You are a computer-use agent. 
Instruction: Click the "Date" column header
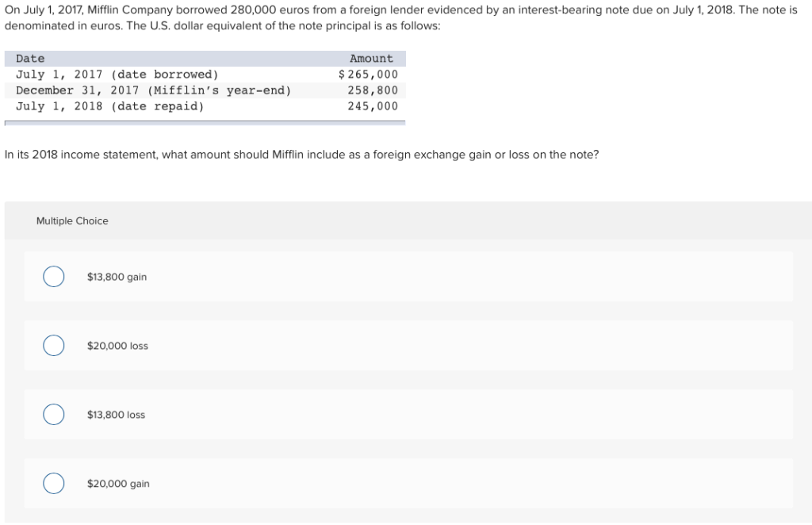29,58
